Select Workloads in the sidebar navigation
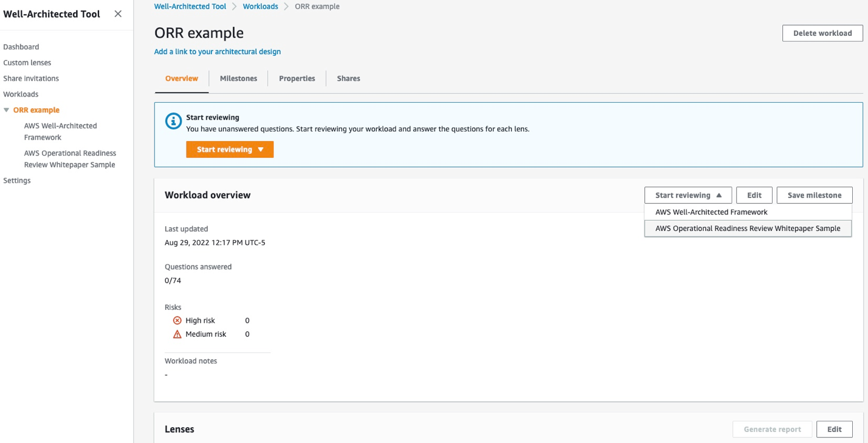Viewport: 868px width, 443px height. click(21, 94)
